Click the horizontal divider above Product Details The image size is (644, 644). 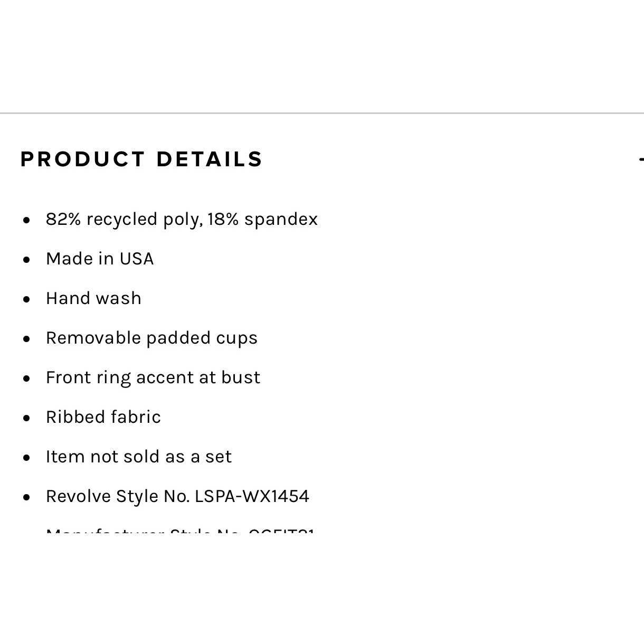click(x=322, y=113)
